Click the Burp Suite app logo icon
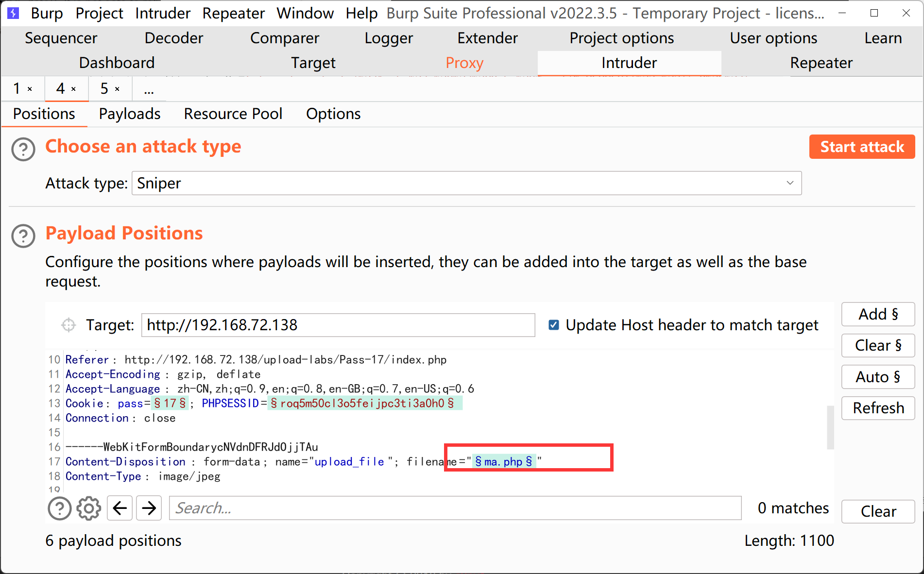The width and height of the screenshot is (924, 574). click(13, 13)
